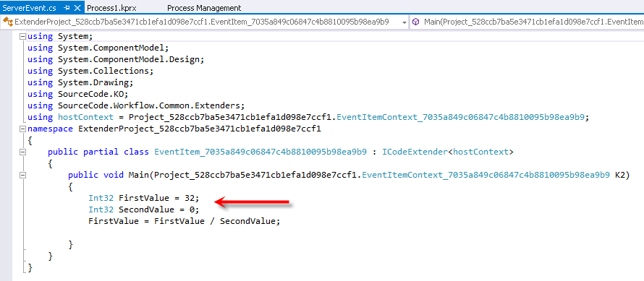Click the namespace name ExtenderProject_528ccb7
Viewport: 644px width, 281px height.
199,129
